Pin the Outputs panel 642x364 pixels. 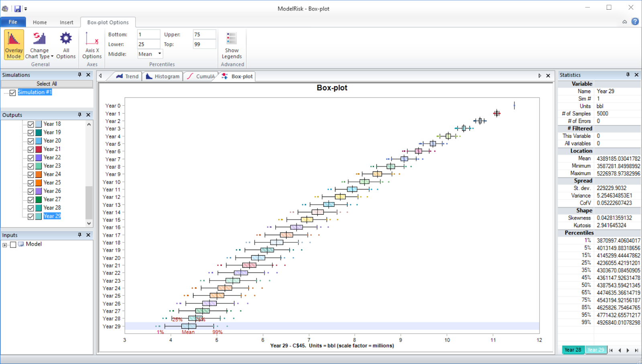pyautogui.click(x=79, y=115)
